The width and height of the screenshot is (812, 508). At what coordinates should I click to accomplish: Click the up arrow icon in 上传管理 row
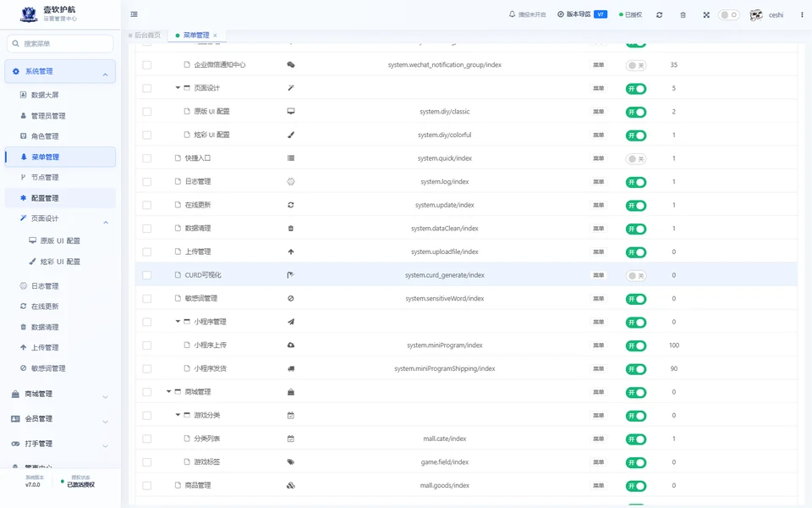click(x=291, y=252)
